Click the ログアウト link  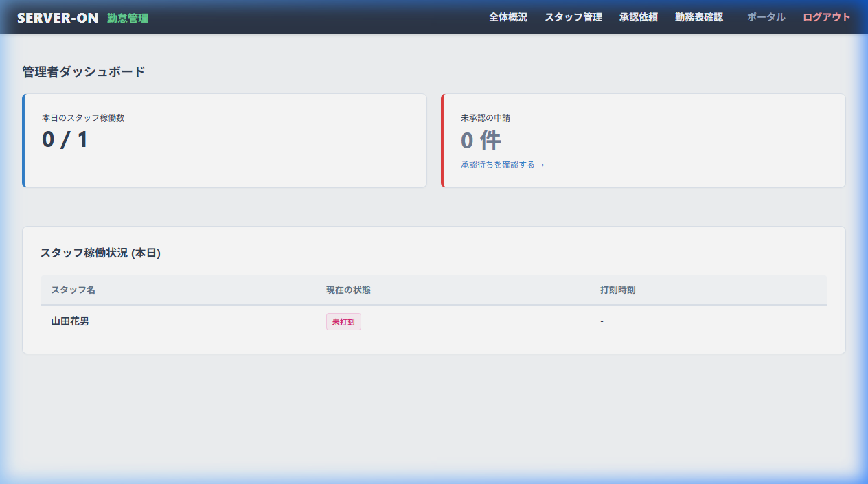pyautogui.click(x=827, y=17)
